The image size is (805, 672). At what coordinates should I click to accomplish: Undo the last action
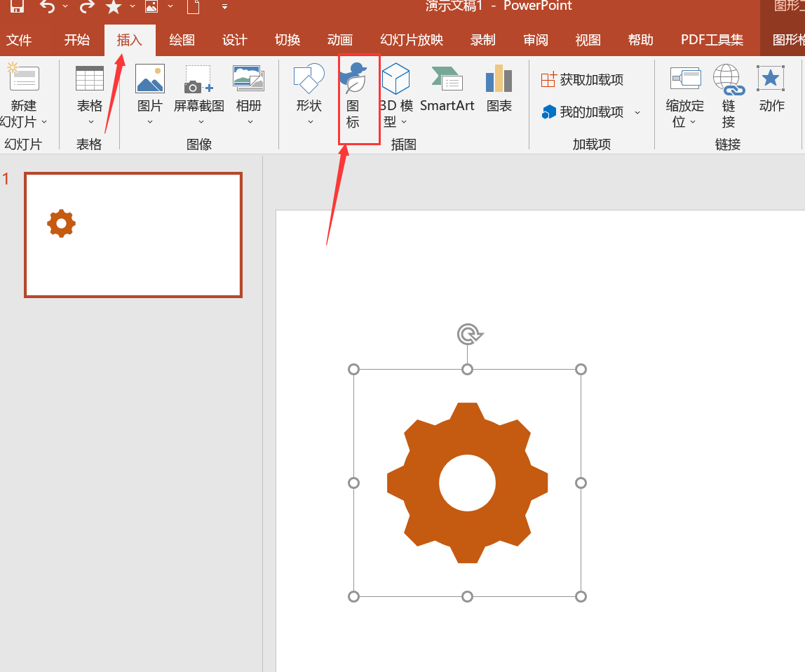point(47,6)
